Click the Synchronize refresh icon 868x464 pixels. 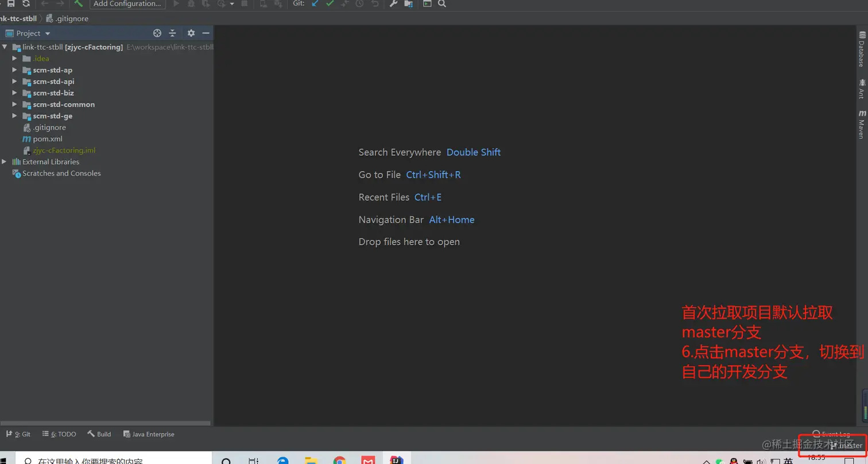[x=26, y=3]
